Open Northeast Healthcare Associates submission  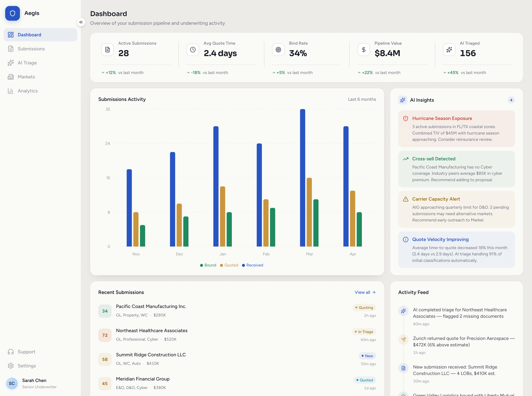tap(152, 330)
